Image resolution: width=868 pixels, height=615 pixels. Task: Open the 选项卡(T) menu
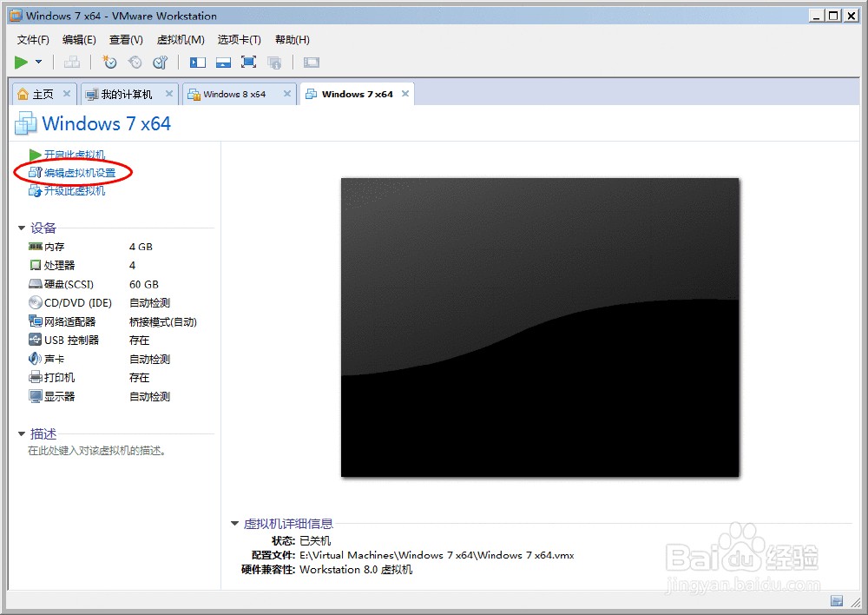240,40
